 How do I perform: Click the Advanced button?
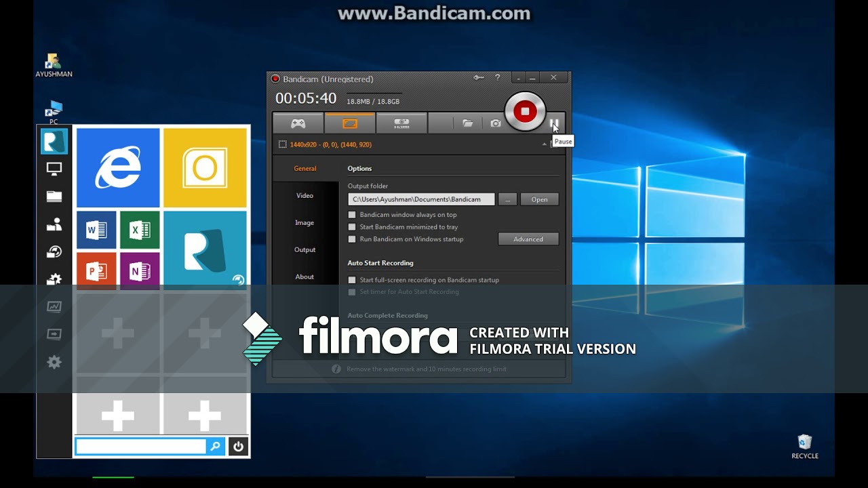click(x=528, y=239)
